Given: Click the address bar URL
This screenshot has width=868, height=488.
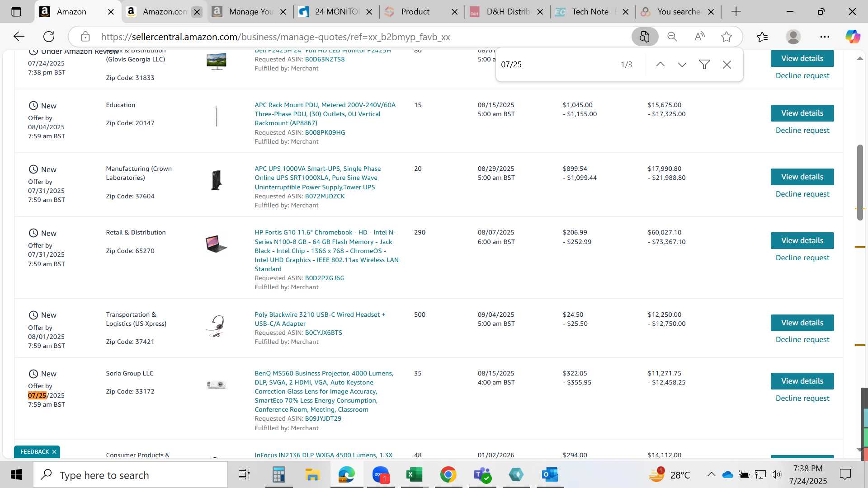Looking at the screenshot, I should [275, 37].
